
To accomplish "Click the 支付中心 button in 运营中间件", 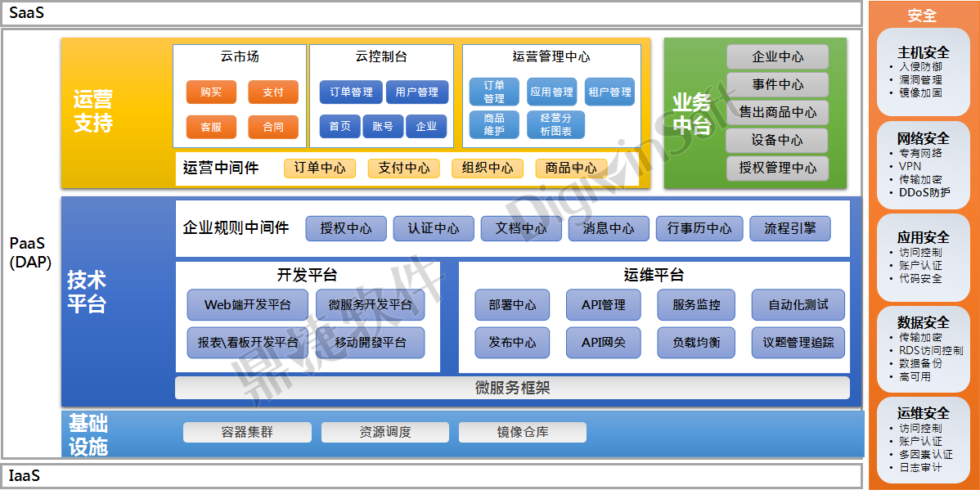I will 403,169.
